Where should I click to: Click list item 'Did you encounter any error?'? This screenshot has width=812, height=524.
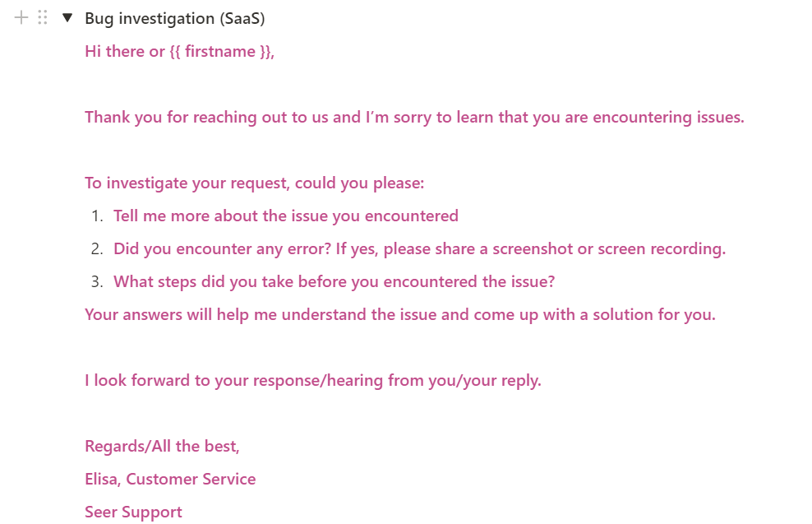tap(419, 248)
